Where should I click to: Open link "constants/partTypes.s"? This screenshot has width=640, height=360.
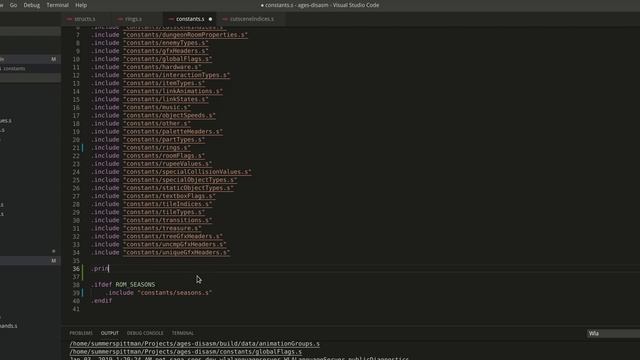tap(164, 140)
